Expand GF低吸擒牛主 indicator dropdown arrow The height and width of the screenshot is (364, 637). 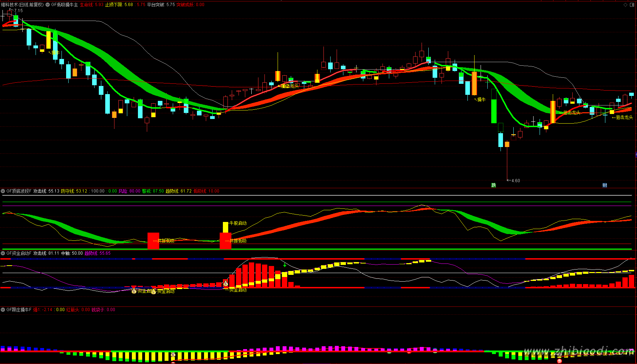48,5
